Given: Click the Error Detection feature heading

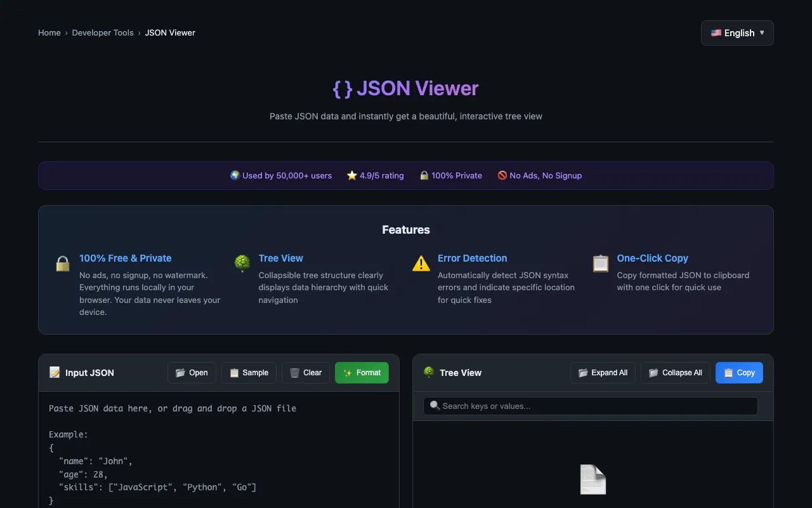Looking at the screenshot, I should tap(473, 258).
